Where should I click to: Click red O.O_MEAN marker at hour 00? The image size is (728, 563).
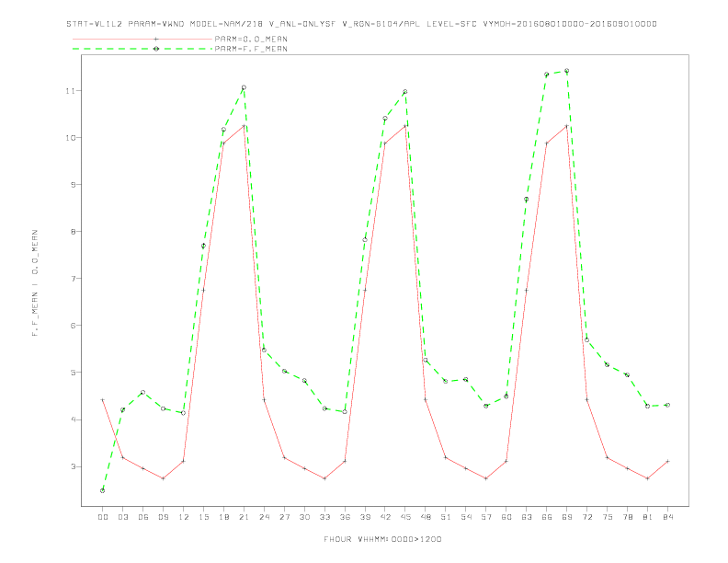click(x=103, y=400)
